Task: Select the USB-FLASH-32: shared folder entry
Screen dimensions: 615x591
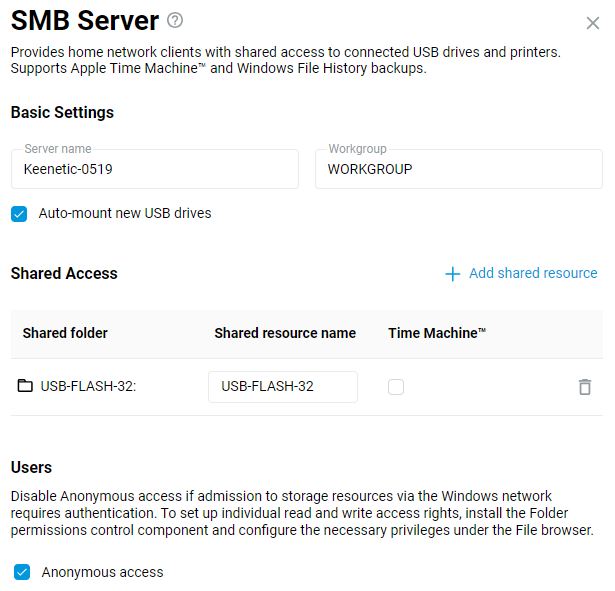Action: [88, 387]
